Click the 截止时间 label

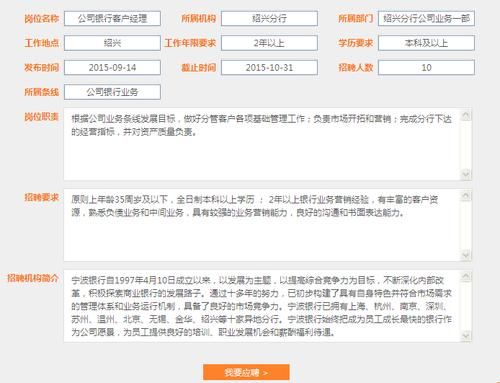(x=199, y=68)
